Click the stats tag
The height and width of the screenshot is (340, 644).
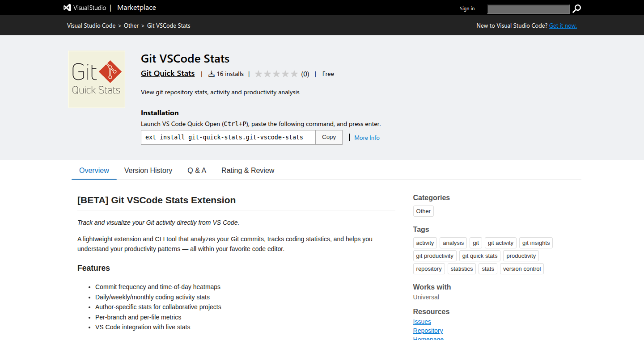point(488,269)
